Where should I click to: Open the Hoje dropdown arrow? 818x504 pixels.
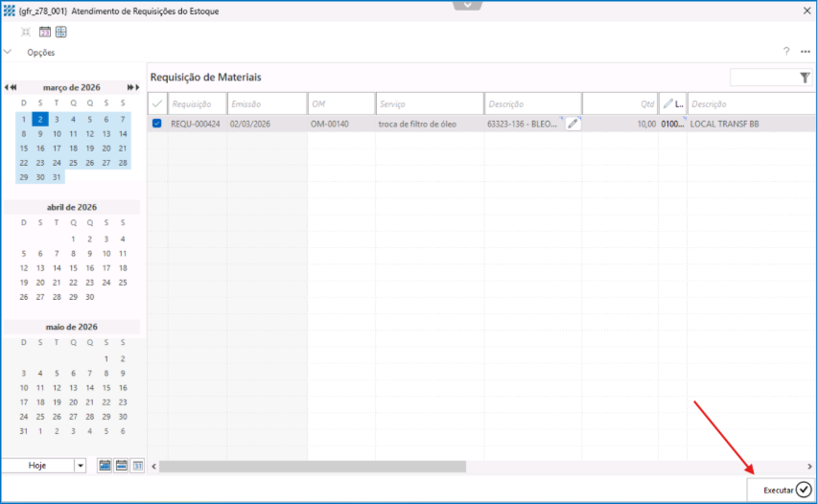80,466
